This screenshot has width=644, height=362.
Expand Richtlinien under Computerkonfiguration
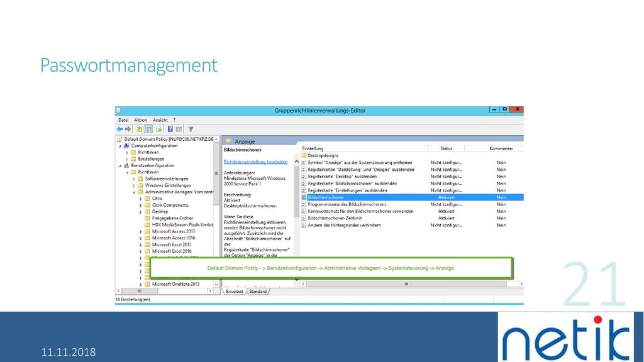click(127, 153)
